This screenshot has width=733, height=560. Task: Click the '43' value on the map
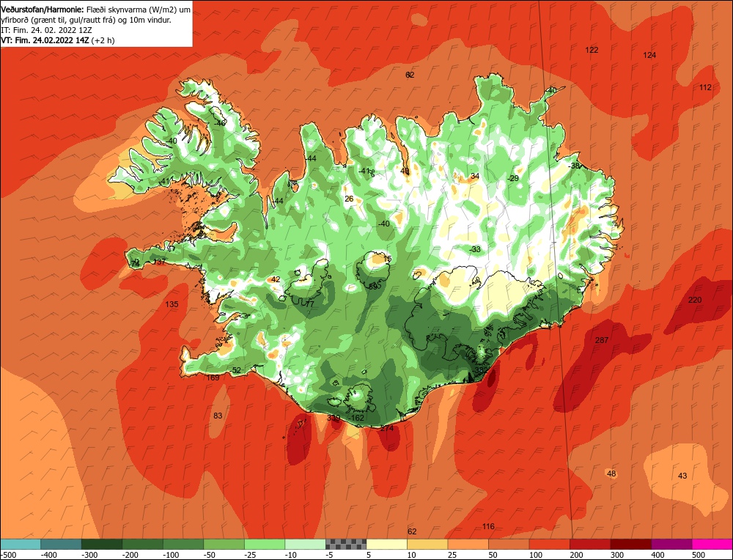click(682, 476)
